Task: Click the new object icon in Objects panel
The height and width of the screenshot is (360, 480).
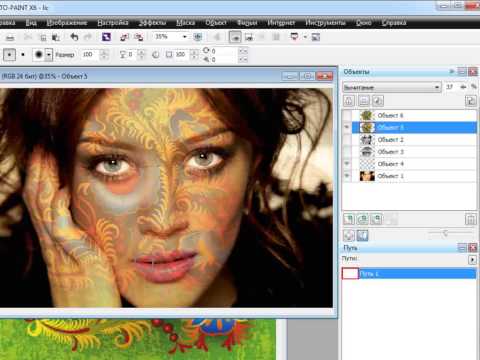Action: point(349,219)
